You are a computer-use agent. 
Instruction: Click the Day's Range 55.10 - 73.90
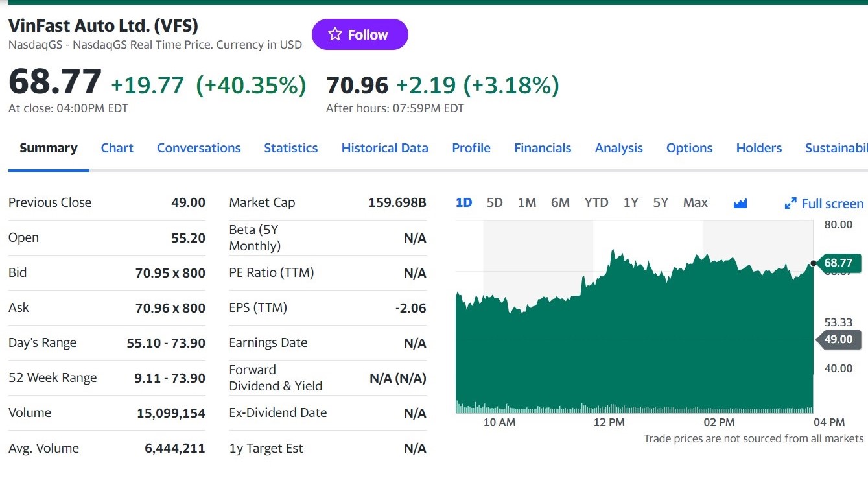(x=166, y=343)
